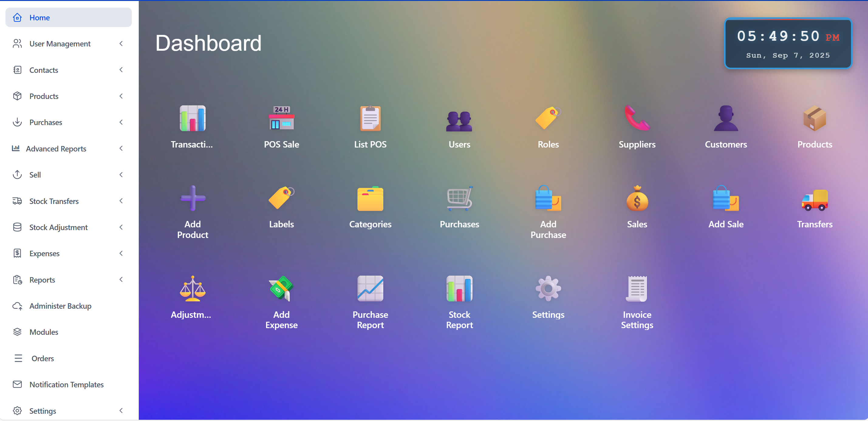Expand the User Management submenu chevron
The height and width of the screenshot is (421, 868).
coord(121,44)
